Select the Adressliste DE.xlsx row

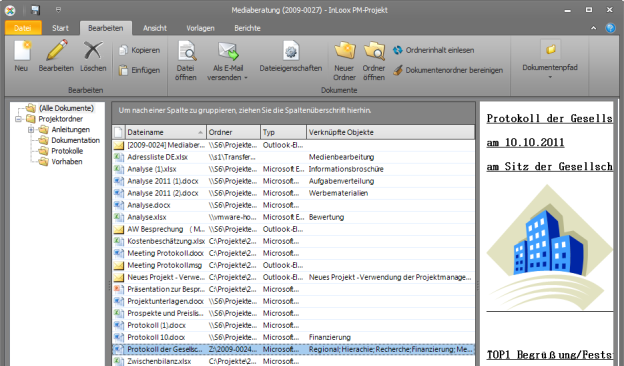294,157
